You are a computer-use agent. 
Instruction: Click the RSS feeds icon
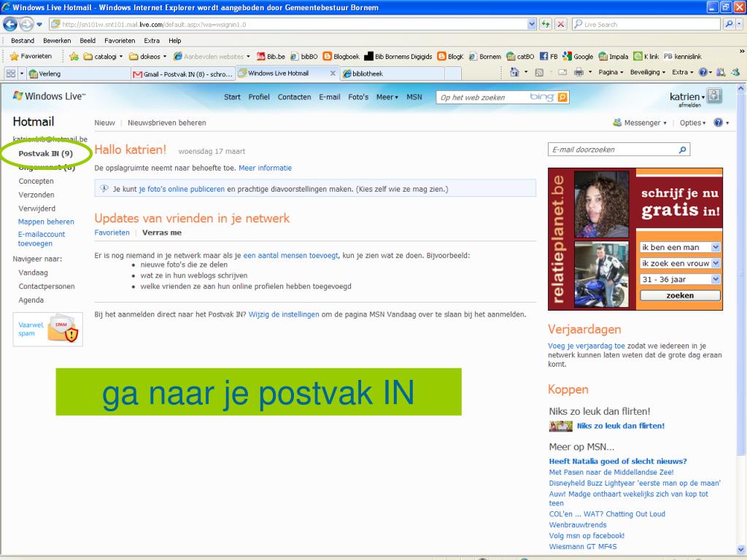[539, 72]
